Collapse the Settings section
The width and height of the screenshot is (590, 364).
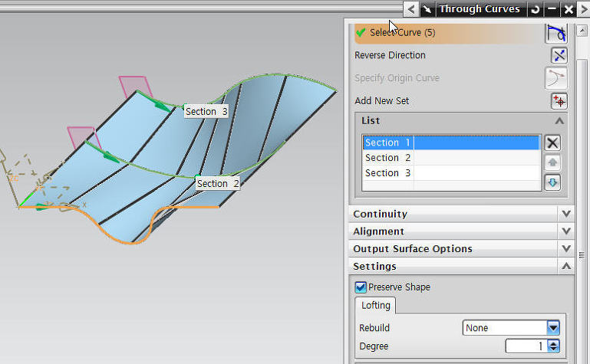tap(566, 267)
